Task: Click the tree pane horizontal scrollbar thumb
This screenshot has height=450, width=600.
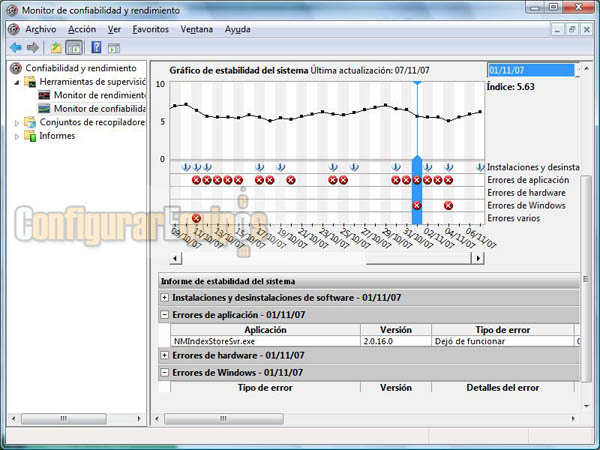Action: coord(64,419)
